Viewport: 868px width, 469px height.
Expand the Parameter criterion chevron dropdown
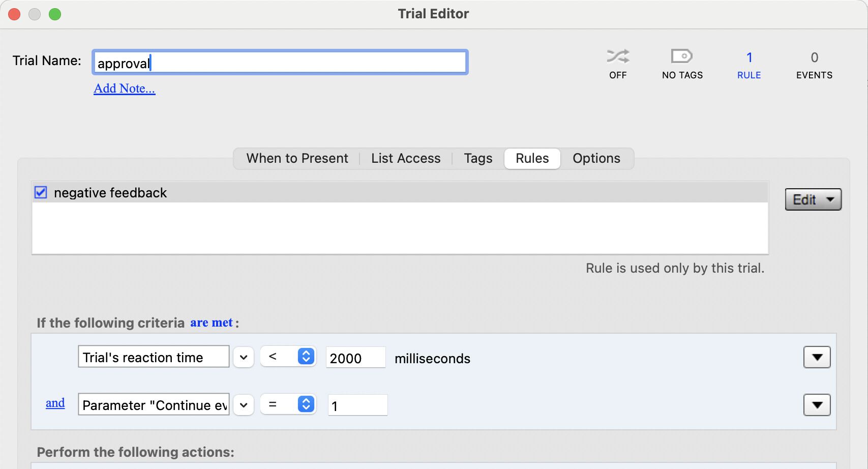pyautogui.click(x=244, y=405)
